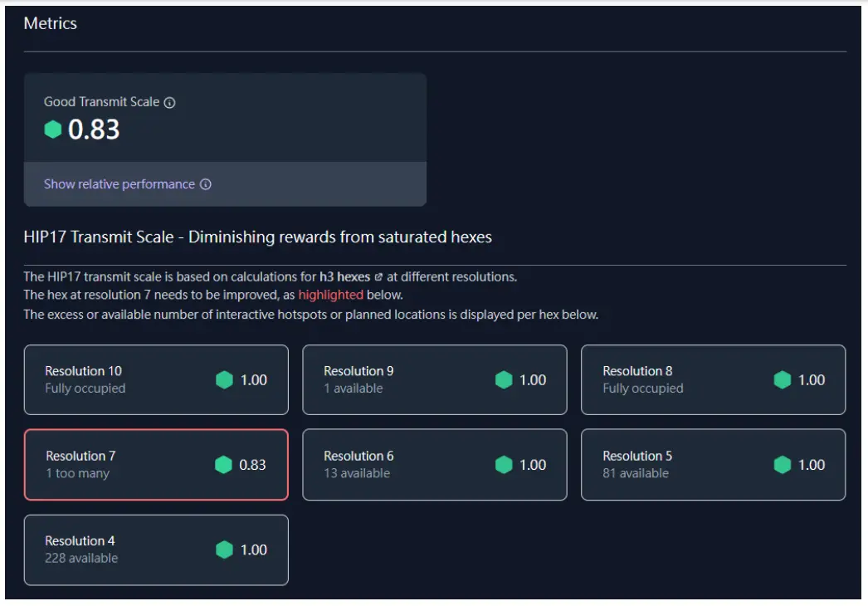Click info icon beside Good Transmit Scale
Screen dimensions: 868x606
pyautogui.click(x=170, y=103)
